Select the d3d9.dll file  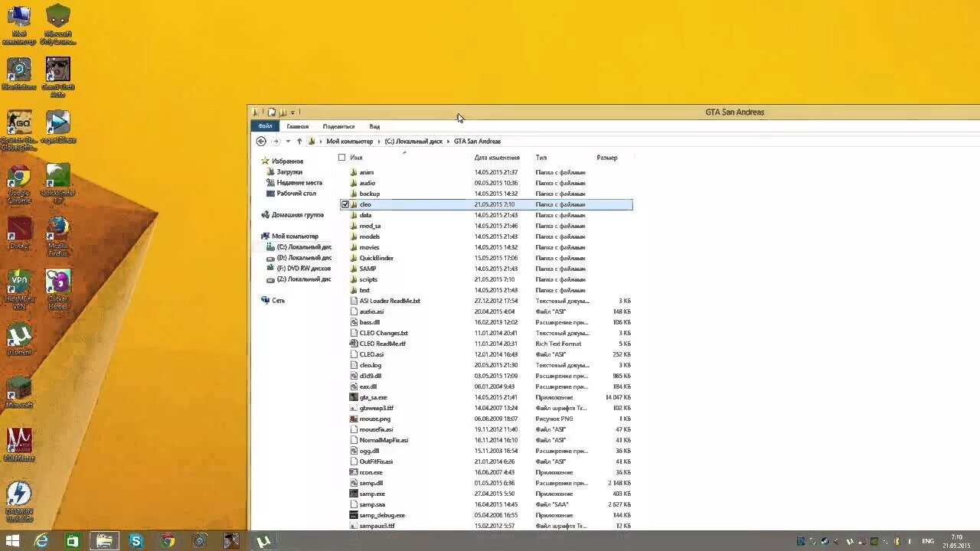click(370, 376)
